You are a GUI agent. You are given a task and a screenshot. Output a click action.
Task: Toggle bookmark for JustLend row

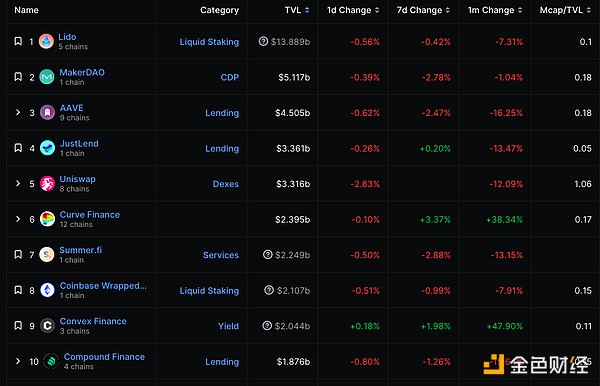[18, 148]
